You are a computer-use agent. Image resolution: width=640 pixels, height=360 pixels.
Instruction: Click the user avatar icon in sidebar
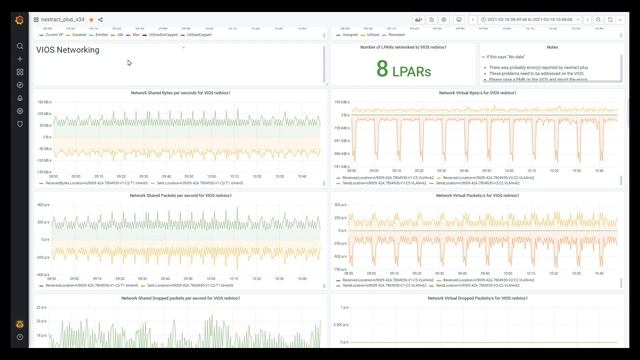[20, 324]
